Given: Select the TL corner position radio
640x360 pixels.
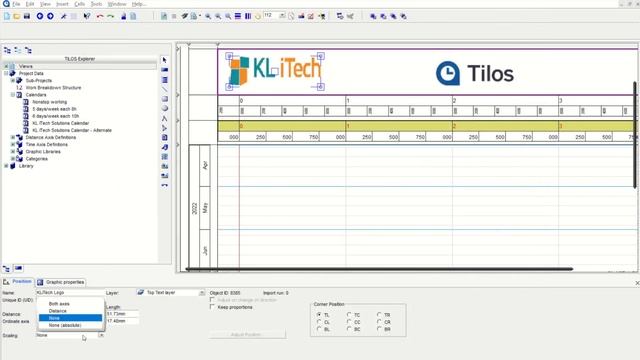Looking at the screenshot, I should [x=319, y=315].
